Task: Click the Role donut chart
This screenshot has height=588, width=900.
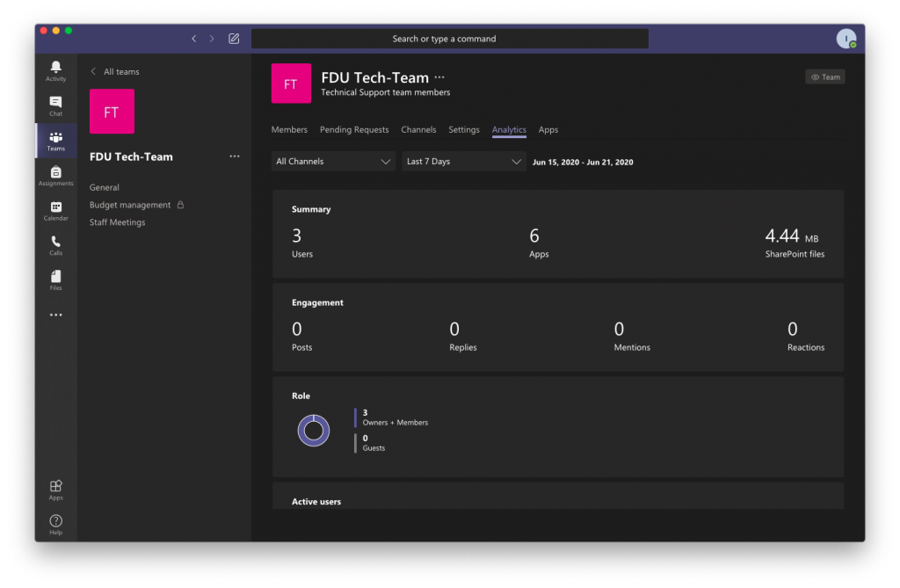Action: tap(314, 430)
